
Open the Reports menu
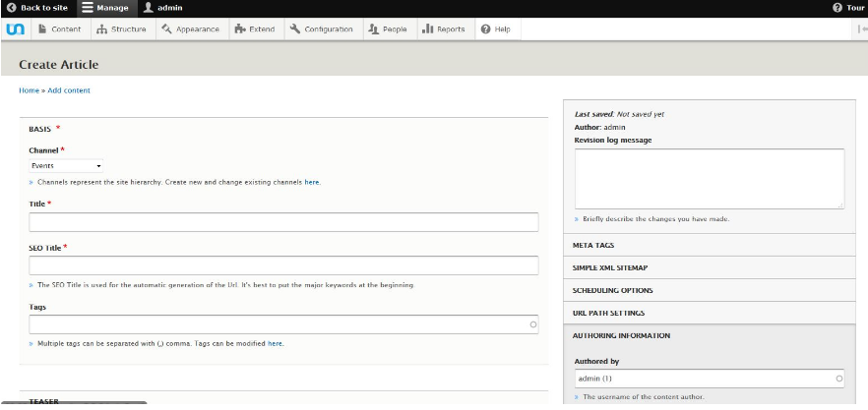[x=443, y=29]
